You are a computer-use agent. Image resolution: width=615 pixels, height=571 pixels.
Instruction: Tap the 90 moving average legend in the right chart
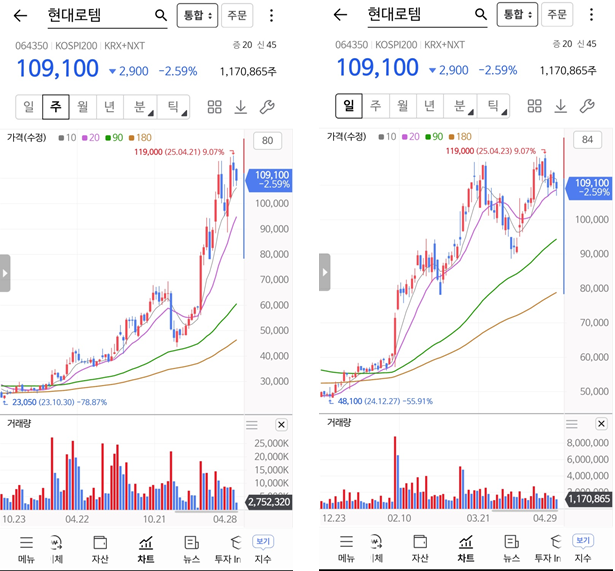pyautogui.click(x=434, y=137)
